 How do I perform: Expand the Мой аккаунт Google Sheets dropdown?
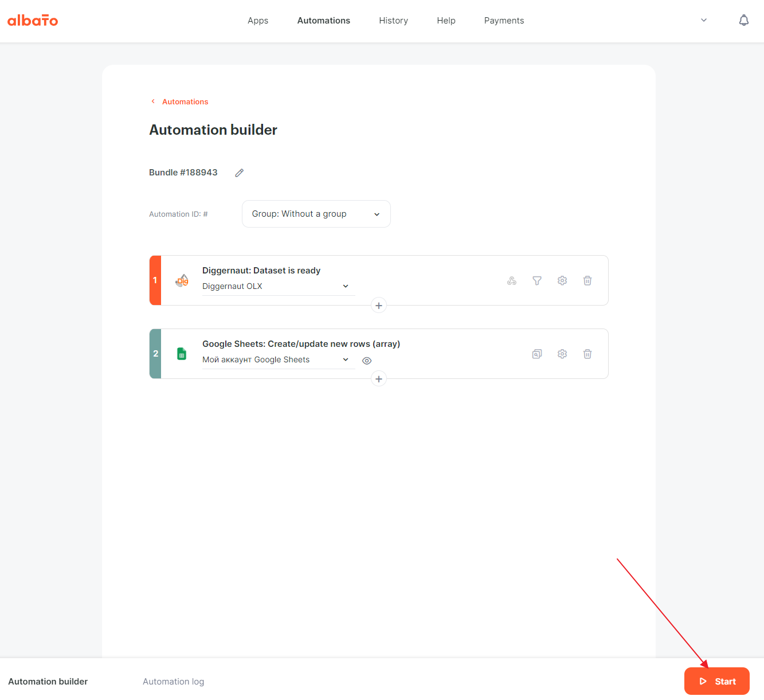pyautogui.click(x=278, y=359)
